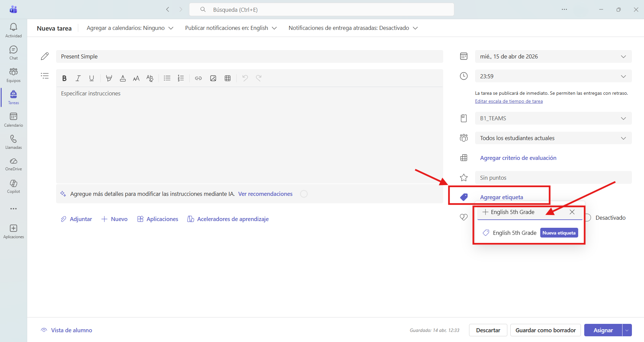Open Ver recomendaciones link
The height and width of the screenshot is (342, 644).
[x=265, y=194]
